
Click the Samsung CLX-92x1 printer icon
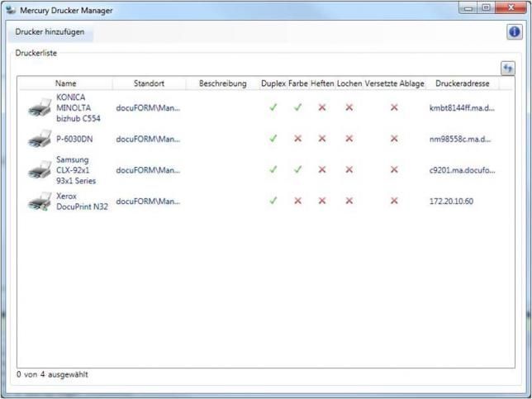pos(39,170)
